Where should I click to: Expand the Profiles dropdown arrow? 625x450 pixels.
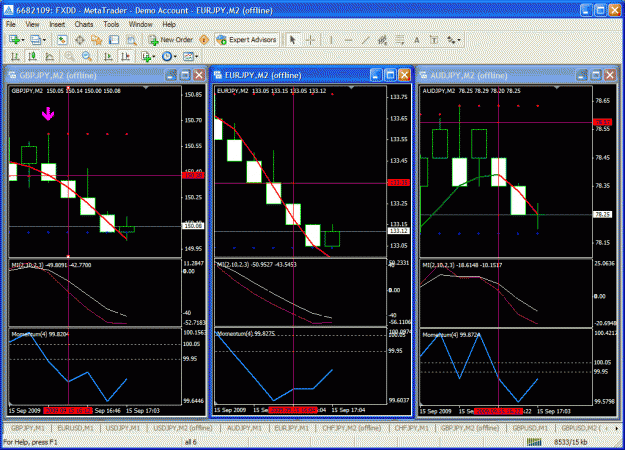pyautogui.click(x=44, y=40)
